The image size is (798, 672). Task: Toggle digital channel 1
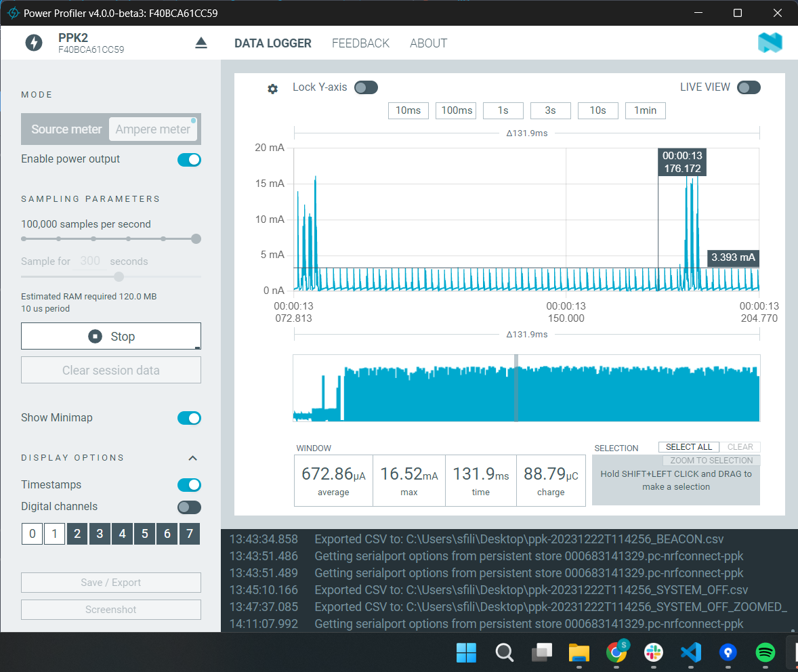coord(54,534)
